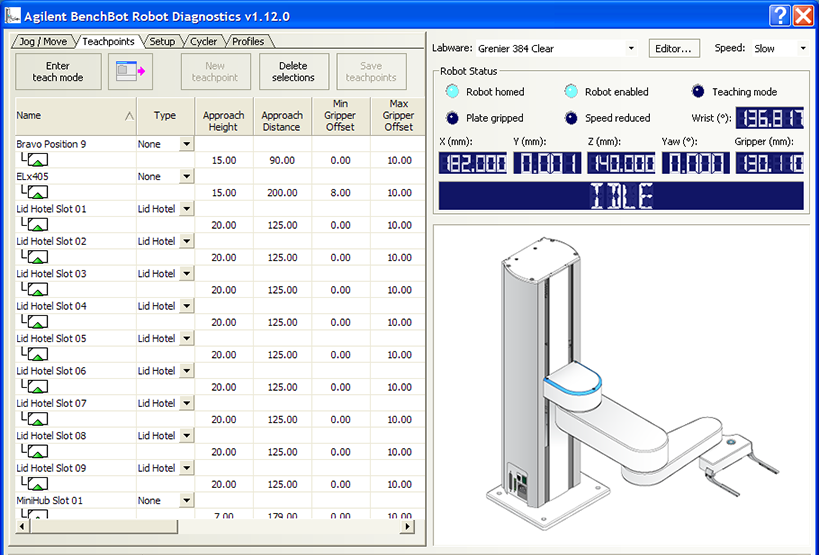Expand Type dropdown for Bravo Position 9

click(x=186, y=144)
